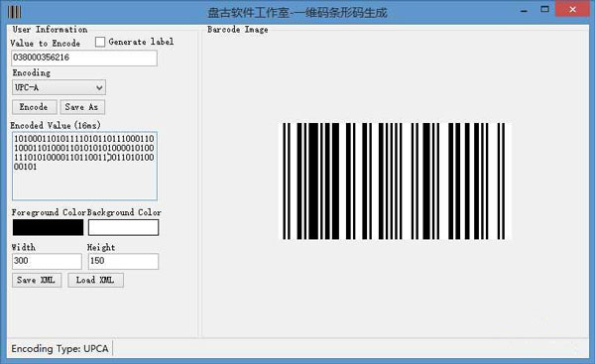Screen dimensions: 595x364
Task: Enable the Generate label checkbox
Action: pos(100,42)
